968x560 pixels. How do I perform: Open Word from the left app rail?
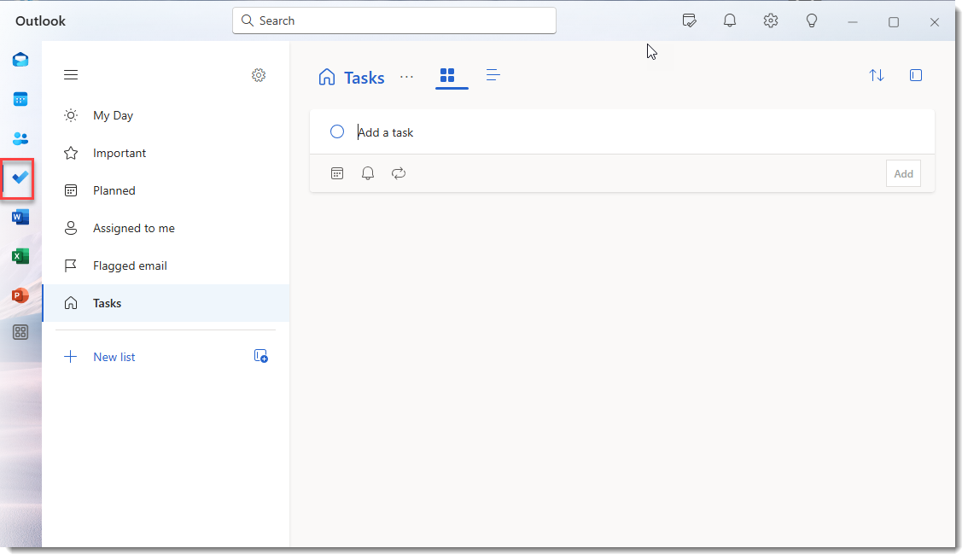click(x=19, y=217)
